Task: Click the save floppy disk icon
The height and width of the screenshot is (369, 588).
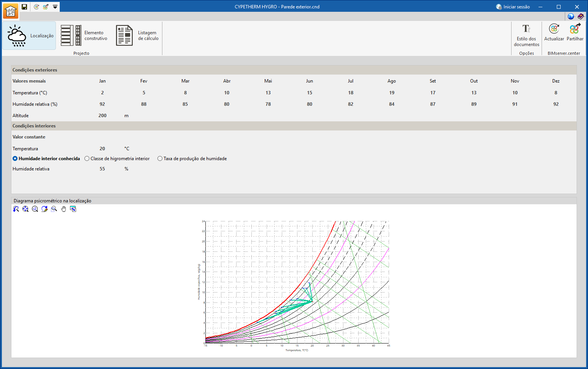Action: 24,7
